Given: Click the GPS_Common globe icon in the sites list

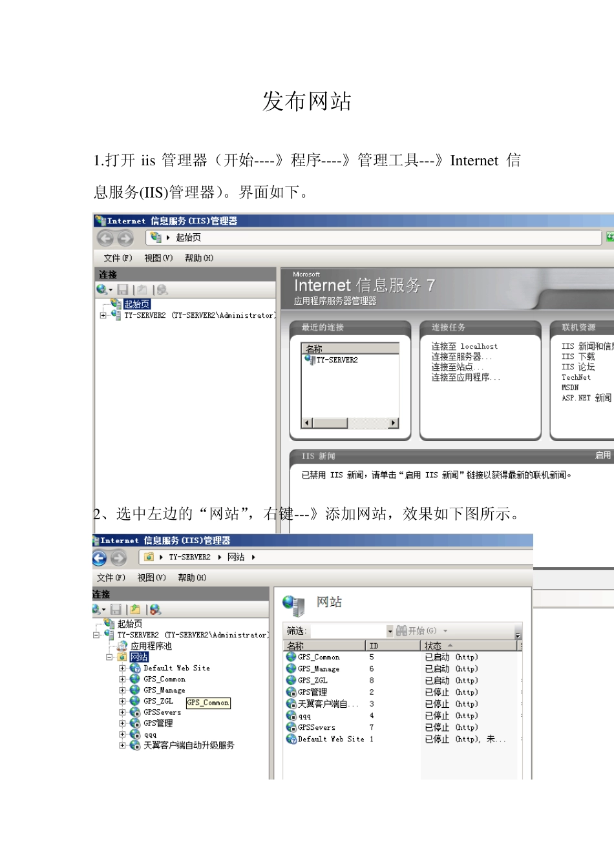Looking at the screenshot, I should (291, 657).
